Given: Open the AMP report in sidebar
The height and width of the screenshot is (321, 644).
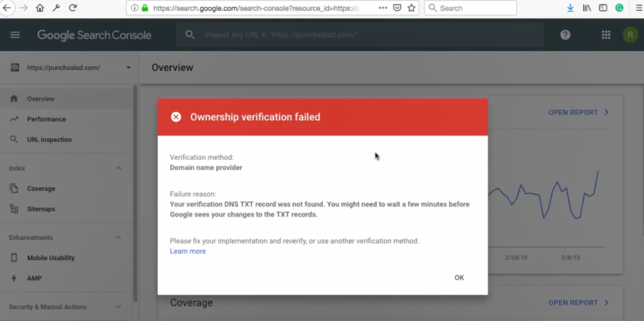Looking at the screenshot, I should coord(65,278).
